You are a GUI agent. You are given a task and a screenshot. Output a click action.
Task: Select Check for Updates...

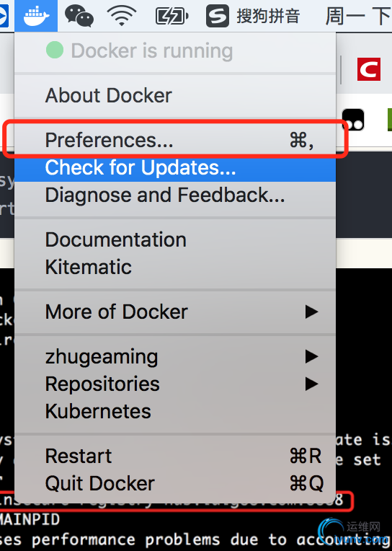(x=175, y=167)
